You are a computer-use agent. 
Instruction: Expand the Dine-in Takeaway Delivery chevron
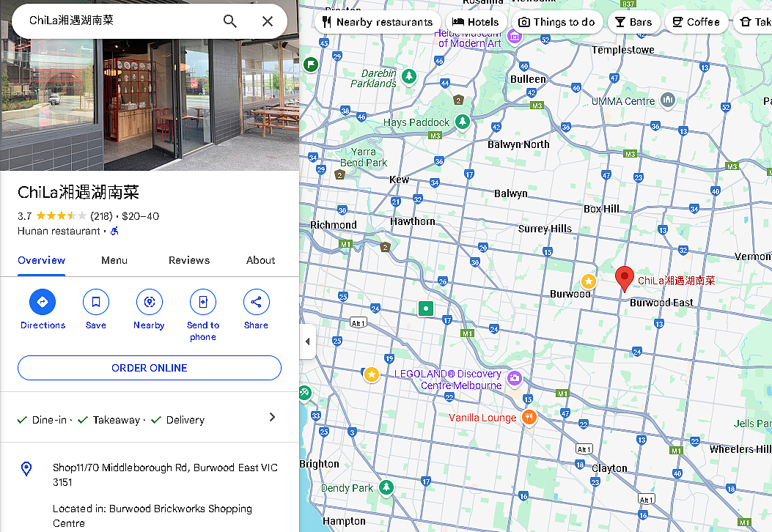click(272, 418)
